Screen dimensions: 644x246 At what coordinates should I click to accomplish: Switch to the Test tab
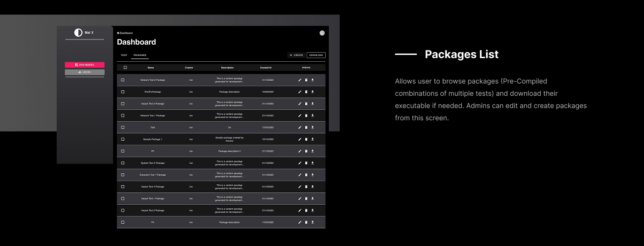pos(124,55)
